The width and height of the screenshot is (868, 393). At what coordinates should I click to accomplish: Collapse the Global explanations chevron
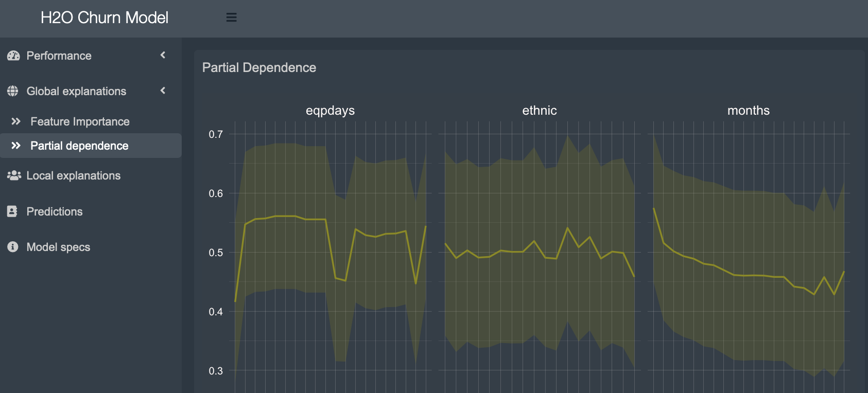tap(163, 91)
